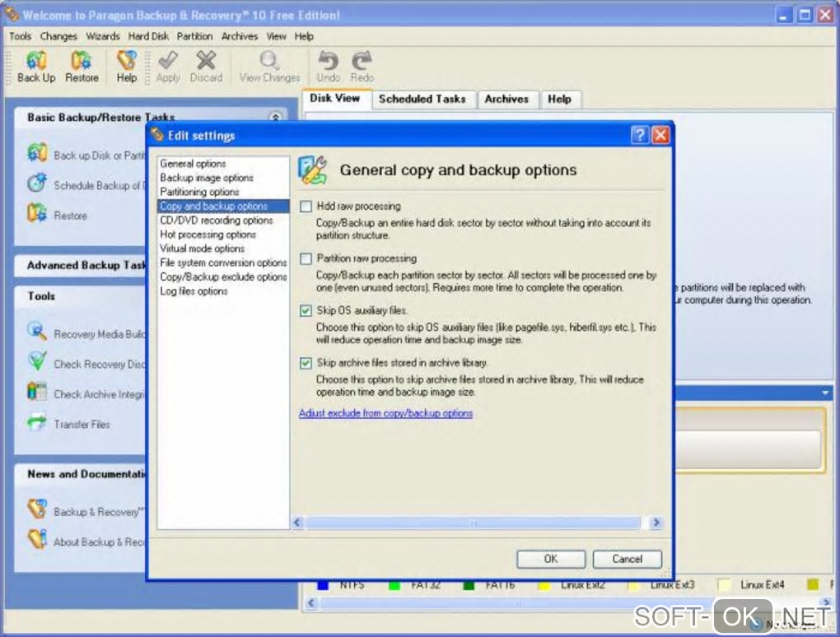Click the dialog horizontal scrollbar left arrow
840x637 pixels.
(297, 523)
